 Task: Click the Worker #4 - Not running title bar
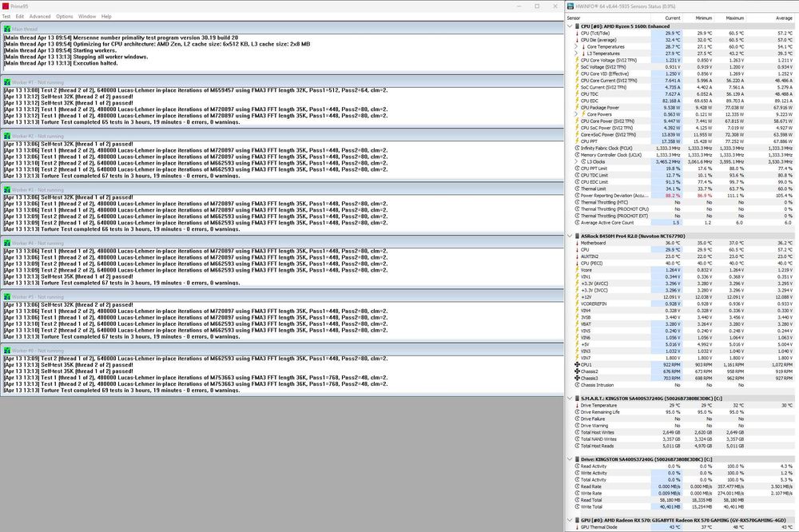coord(282,243)
